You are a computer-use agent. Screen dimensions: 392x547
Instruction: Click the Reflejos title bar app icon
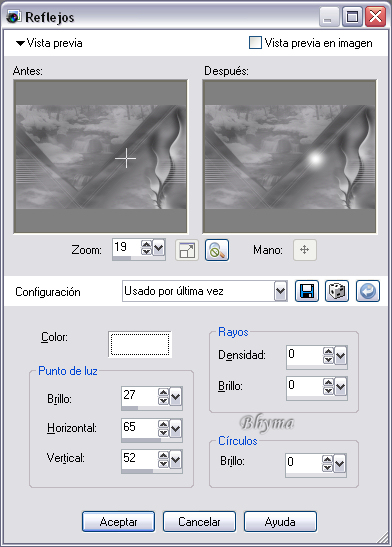click(14, 17)
